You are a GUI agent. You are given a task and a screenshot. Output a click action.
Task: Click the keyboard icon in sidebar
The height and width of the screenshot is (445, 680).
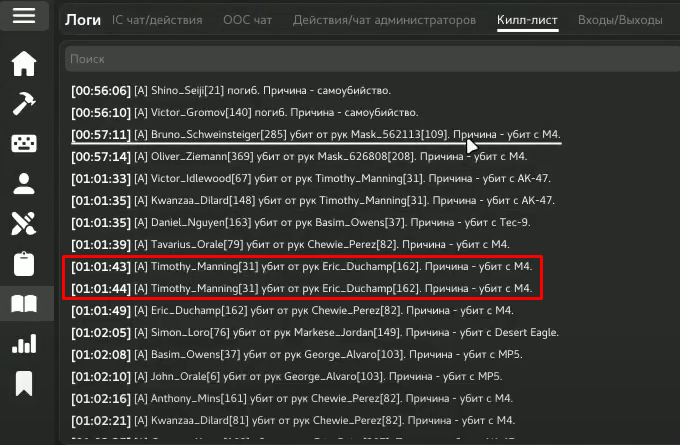[24, 143]
